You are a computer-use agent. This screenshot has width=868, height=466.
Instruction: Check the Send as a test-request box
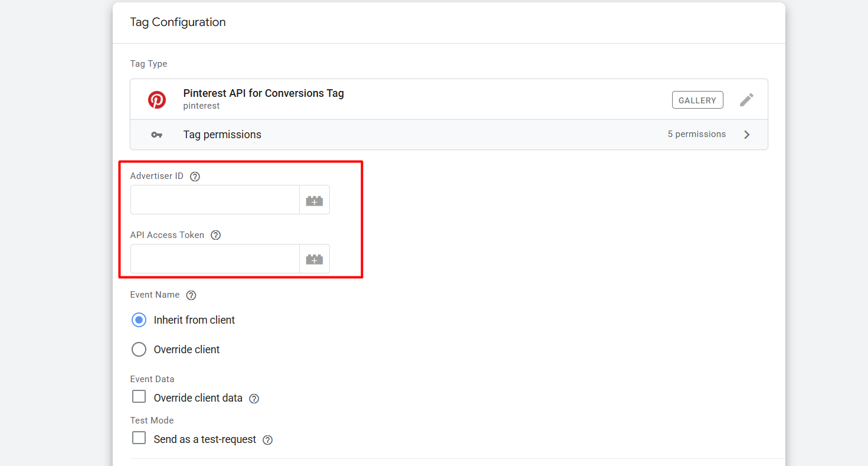[x=139, y=438]
